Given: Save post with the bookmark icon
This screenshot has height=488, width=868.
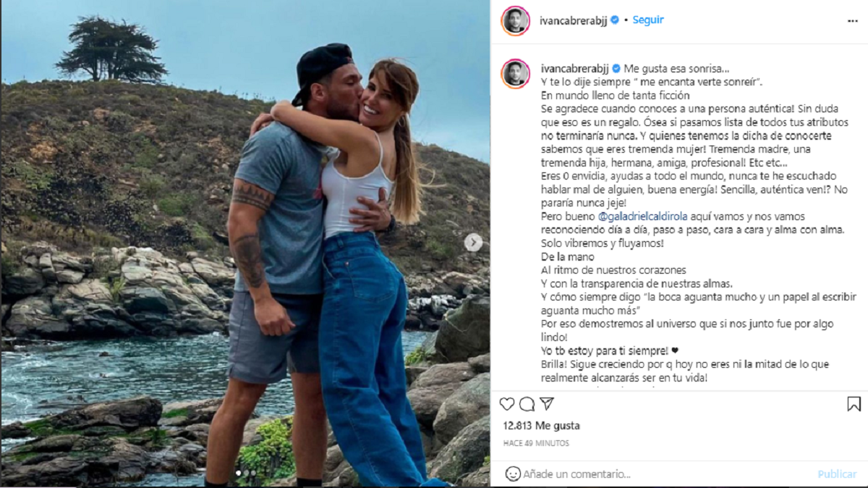Looking at the screenshot, I should (854, 404).
